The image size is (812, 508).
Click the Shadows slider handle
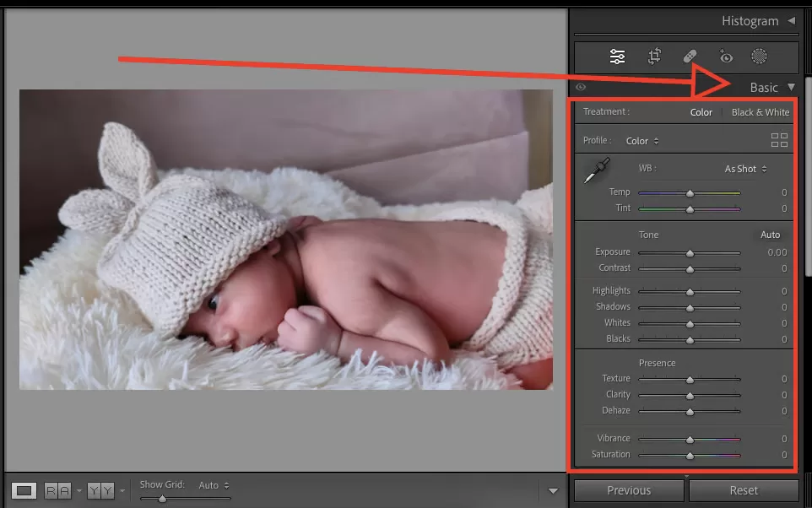click(690, 308)
